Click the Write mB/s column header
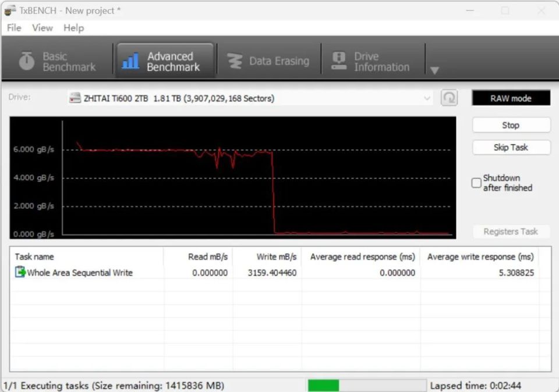Screen dimensions: 559x392 point(267,256)
